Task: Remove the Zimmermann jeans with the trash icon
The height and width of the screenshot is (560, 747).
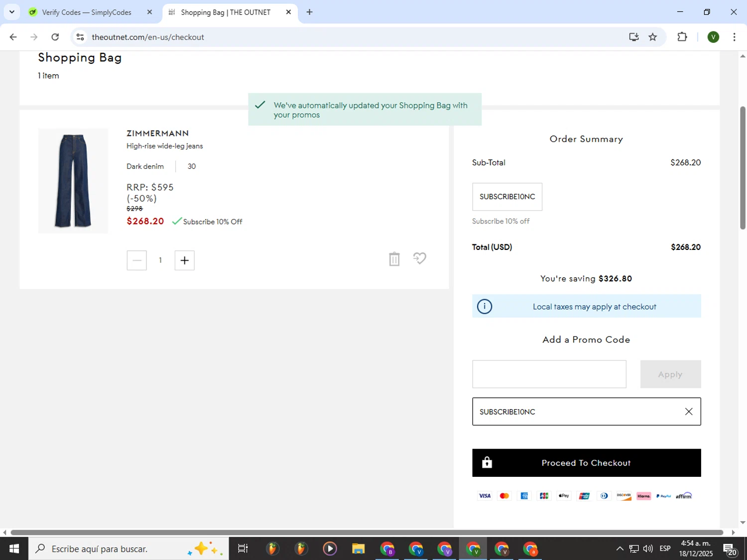Action: point(394,259)
